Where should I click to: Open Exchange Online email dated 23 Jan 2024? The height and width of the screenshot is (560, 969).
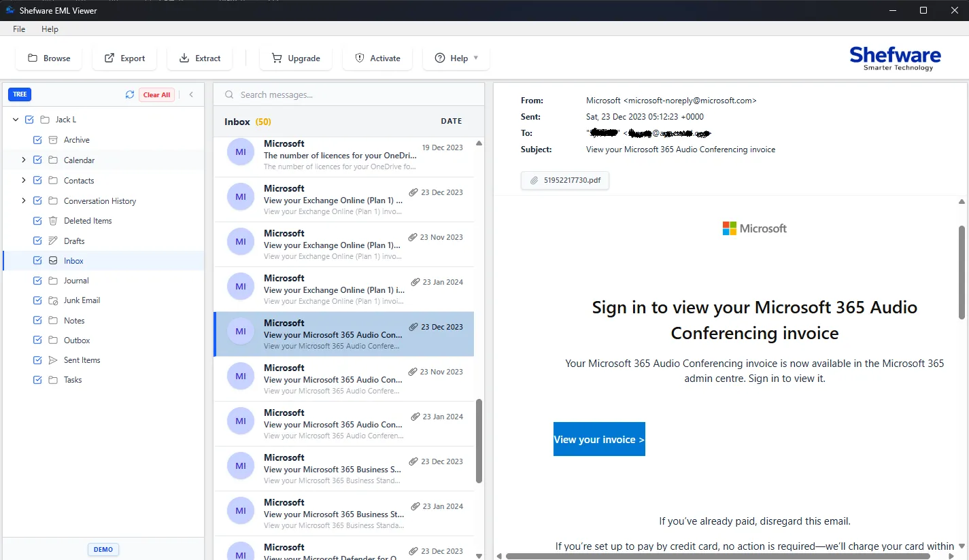click(x=344, y=290)
